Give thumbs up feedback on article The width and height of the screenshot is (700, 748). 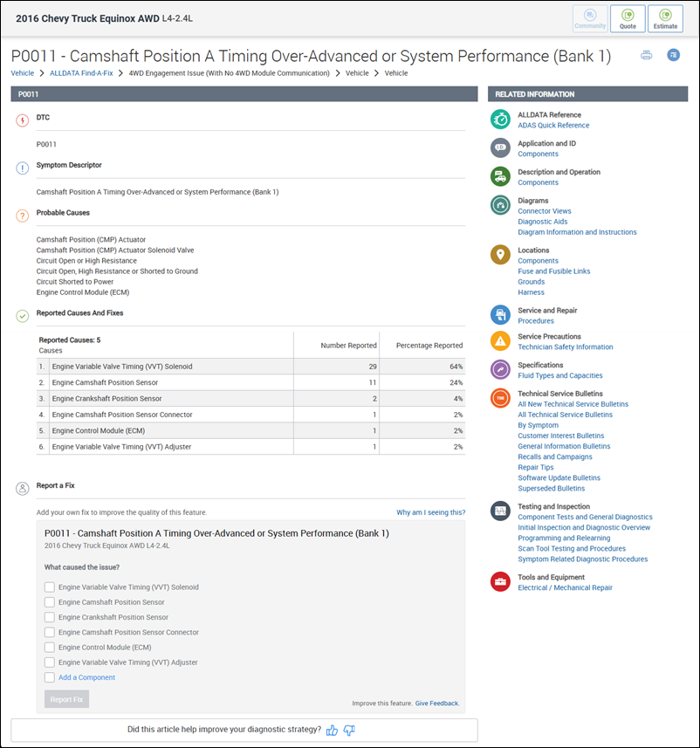[332, 731]
